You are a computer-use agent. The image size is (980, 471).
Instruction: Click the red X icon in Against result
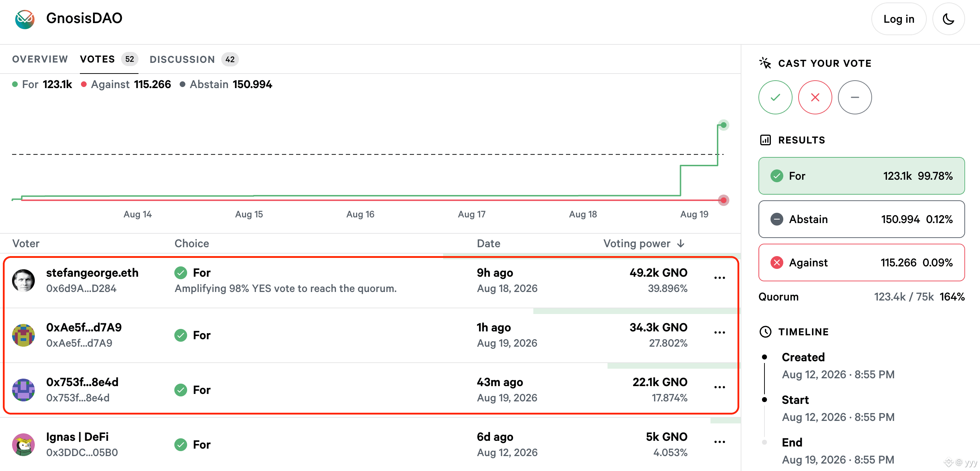coord(777,262)
